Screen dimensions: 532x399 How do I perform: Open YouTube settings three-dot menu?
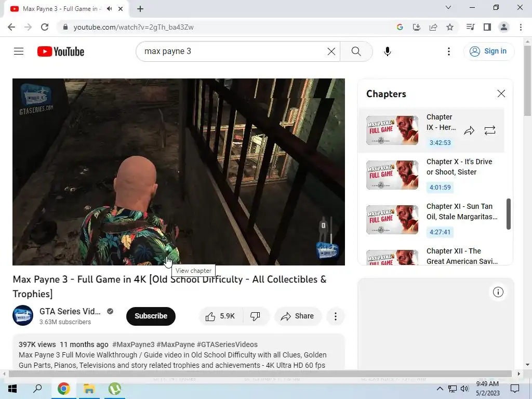[x=448, y=51]
